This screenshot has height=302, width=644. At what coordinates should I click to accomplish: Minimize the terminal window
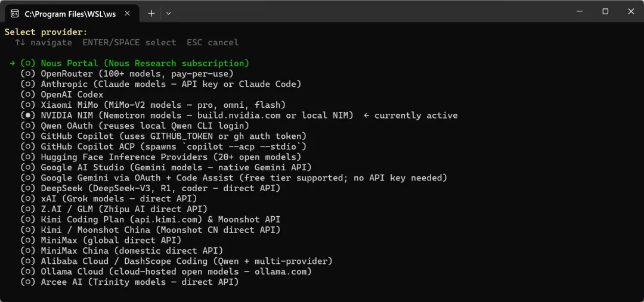(578, 11)
